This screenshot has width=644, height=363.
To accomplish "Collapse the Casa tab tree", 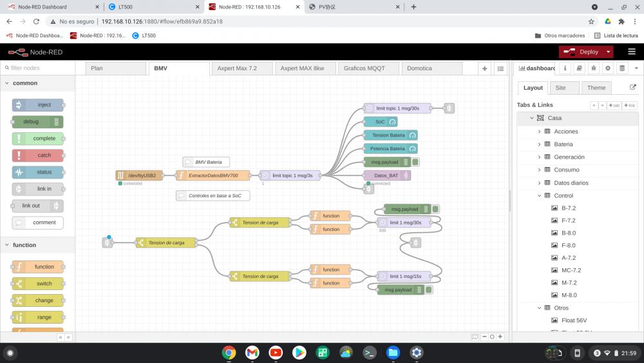I will pyautogui.click(x=531, y=118).
